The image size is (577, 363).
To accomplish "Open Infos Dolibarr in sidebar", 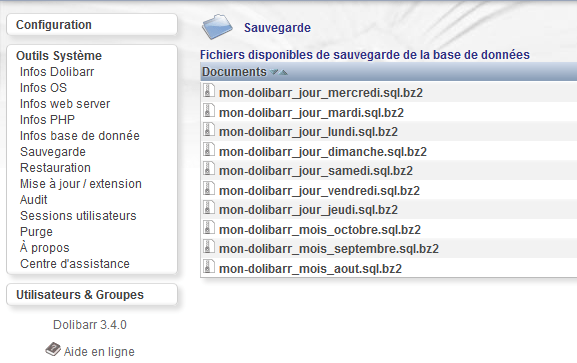I will [x=57, y=72].
